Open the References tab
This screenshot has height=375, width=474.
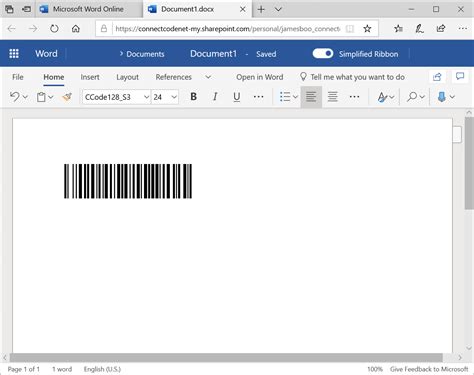[174, 77]
